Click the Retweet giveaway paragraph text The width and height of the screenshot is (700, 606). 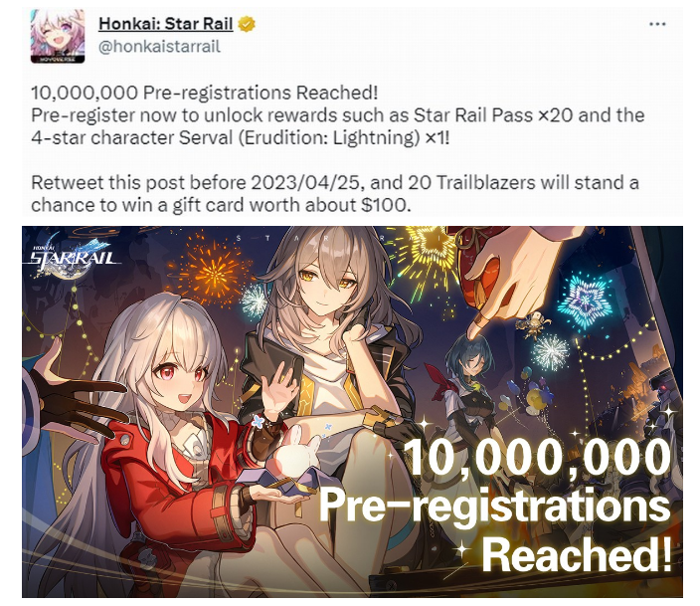[x=335, y=194]
